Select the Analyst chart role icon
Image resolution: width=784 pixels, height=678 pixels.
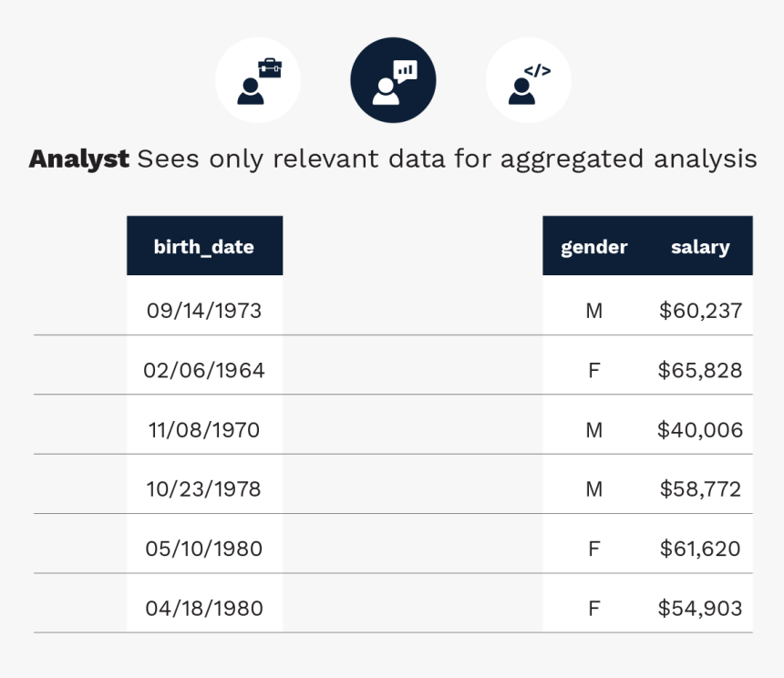393,80
